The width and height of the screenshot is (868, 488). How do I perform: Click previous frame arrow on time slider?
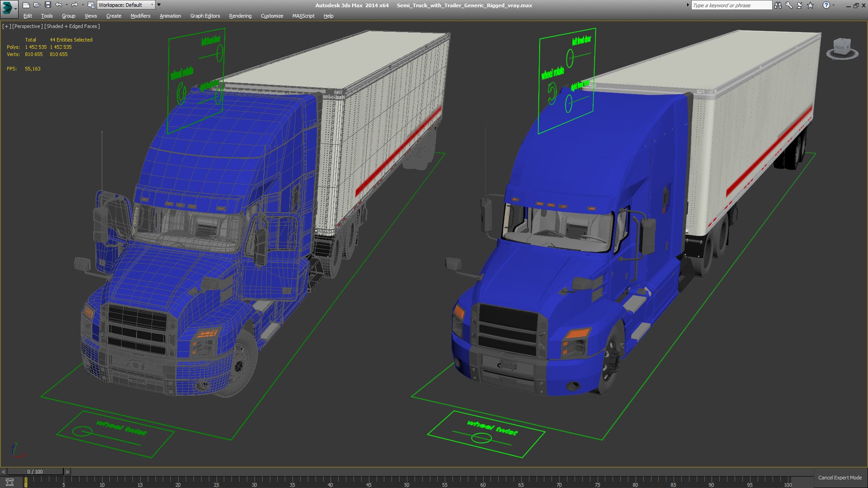point(4,472)
